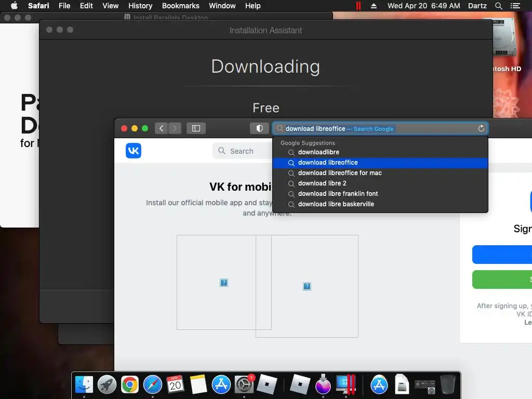The height and width of the screenshot is (399, 532).
Task: Open Spotlight search in the menu bar
Action: pos(498,6)
